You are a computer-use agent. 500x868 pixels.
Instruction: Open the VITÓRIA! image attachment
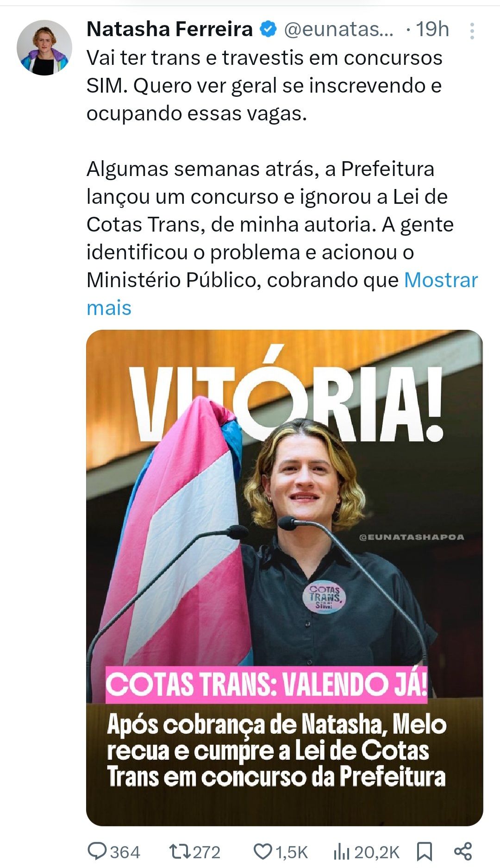[x=284, y=578]
